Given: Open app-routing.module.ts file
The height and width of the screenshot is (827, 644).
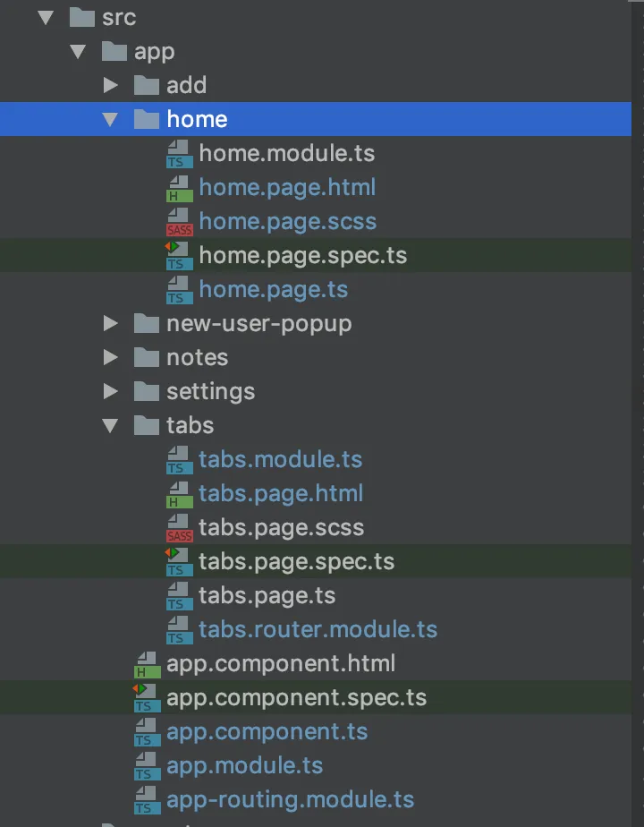Looking at the screenshot, I should click(290, 800).
